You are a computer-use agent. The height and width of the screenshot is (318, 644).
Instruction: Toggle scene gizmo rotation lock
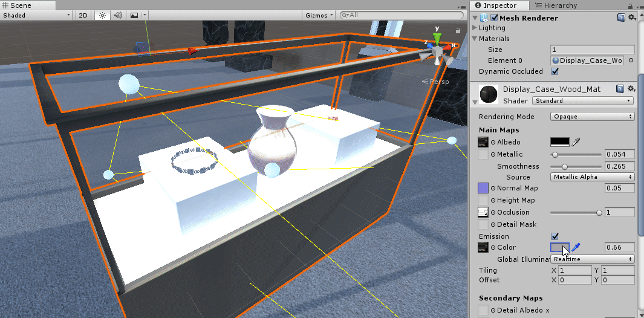coord(458,31)
